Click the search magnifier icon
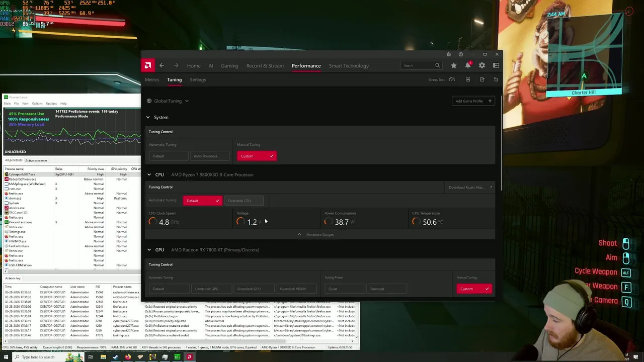 [x=437, y=65]
